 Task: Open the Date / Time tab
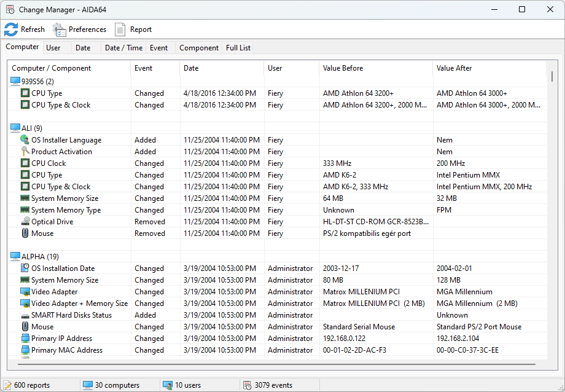click(x=123, y=48)
